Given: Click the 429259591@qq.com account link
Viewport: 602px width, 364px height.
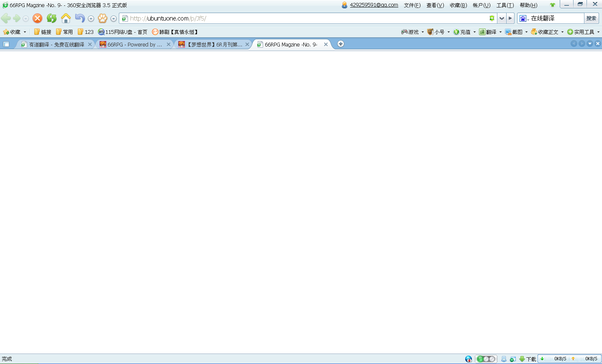Looking at the screenshot, I should (x=374, y=5).
